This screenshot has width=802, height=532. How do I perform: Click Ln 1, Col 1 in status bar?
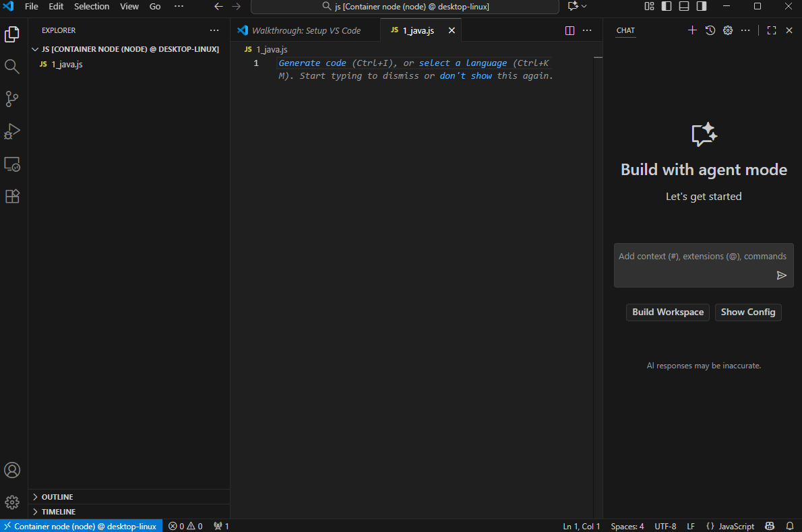point(581,526)
